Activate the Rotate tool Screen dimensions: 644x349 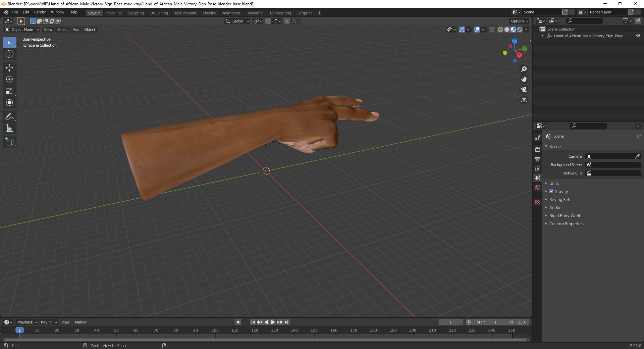[x=9, y=79]
